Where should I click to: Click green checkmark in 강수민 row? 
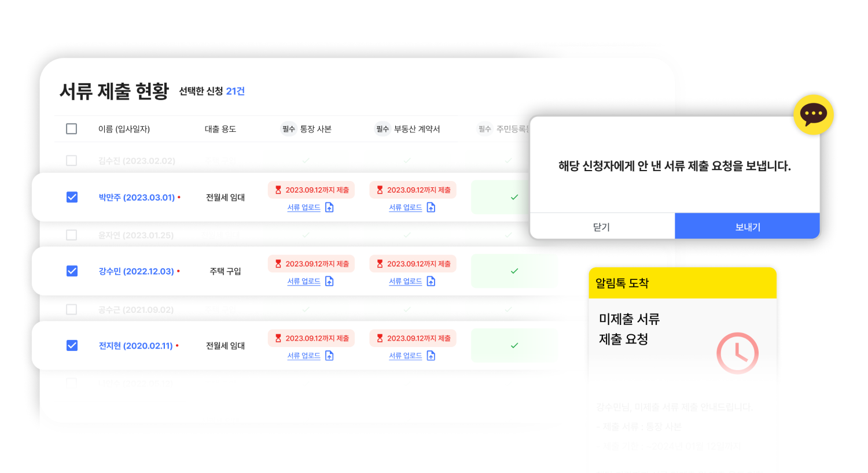point(514,271)
